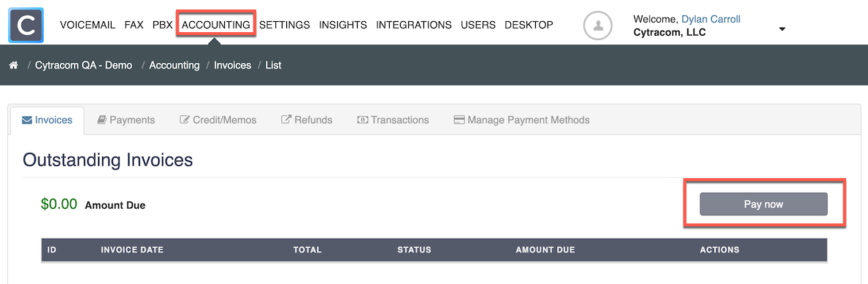Select the Refunds tab

pos(307,120)
